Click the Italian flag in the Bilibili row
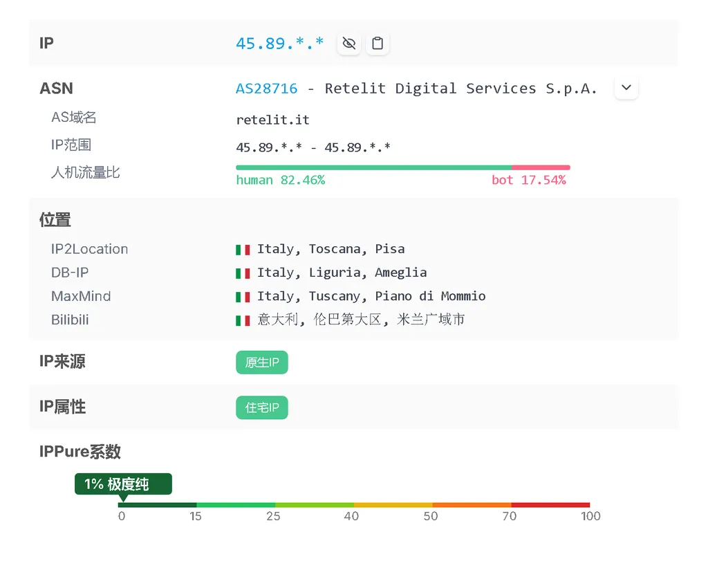The width and height of the screenshot is (708, 588). 243,320
